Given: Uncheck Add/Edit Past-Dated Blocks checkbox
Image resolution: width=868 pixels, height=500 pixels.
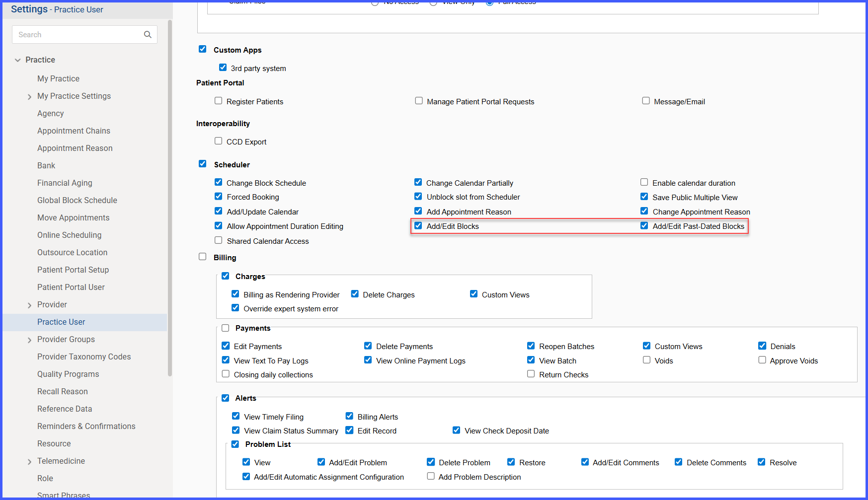Looking at the screenshot, I should 644,225.
